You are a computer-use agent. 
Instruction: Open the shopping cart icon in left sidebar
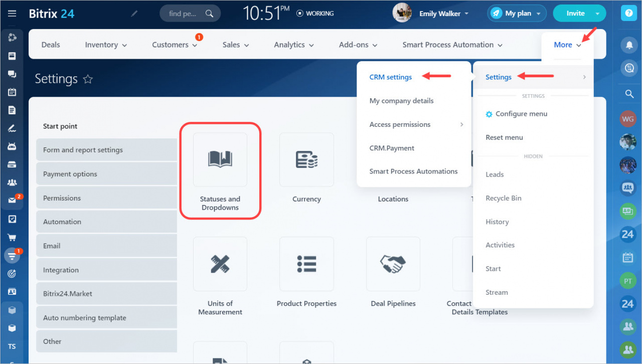pyautogui.click(x=12, y=237)
